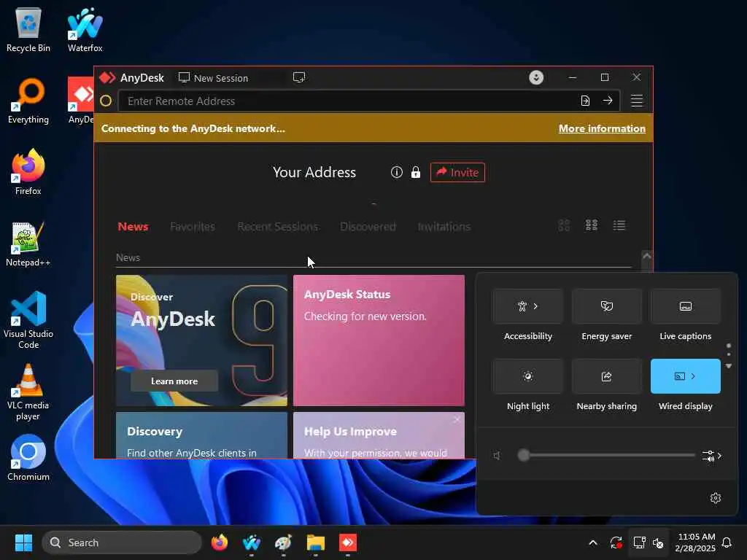Select the Waterfox desktop shortcut
Screen dimensions: 747x560
(85, 30)
